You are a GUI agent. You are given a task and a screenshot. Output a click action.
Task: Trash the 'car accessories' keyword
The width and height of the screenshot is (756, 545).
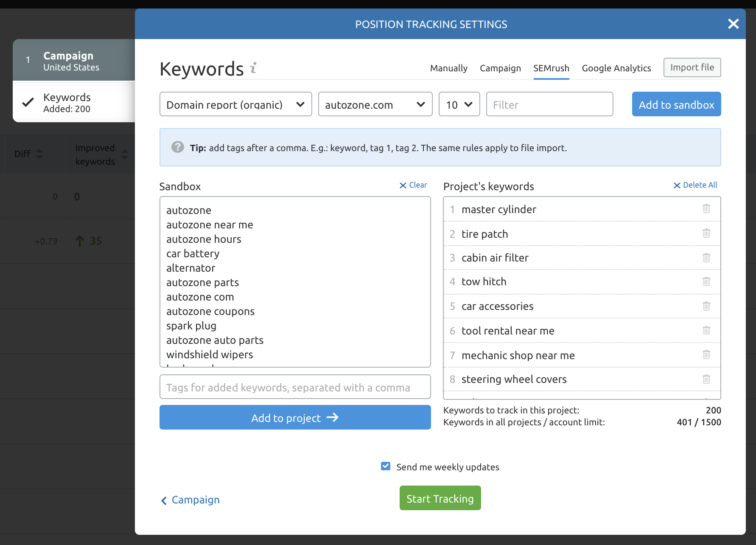coord(706,306)
